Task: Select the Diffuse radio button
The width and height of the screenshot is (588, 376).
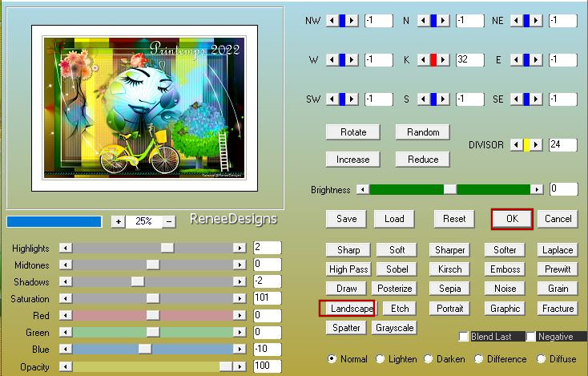Action: point(541,358)
